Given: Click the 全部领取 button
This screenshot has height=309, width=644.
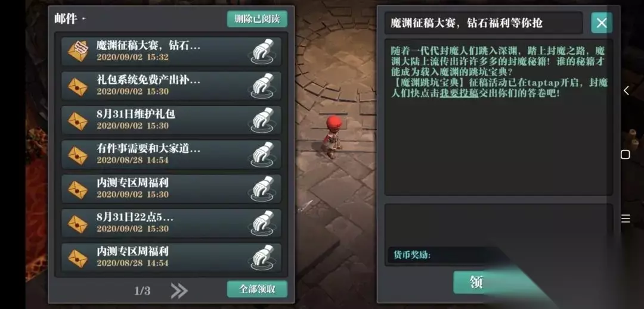Looking at the screenshot, I should point(257,289).
